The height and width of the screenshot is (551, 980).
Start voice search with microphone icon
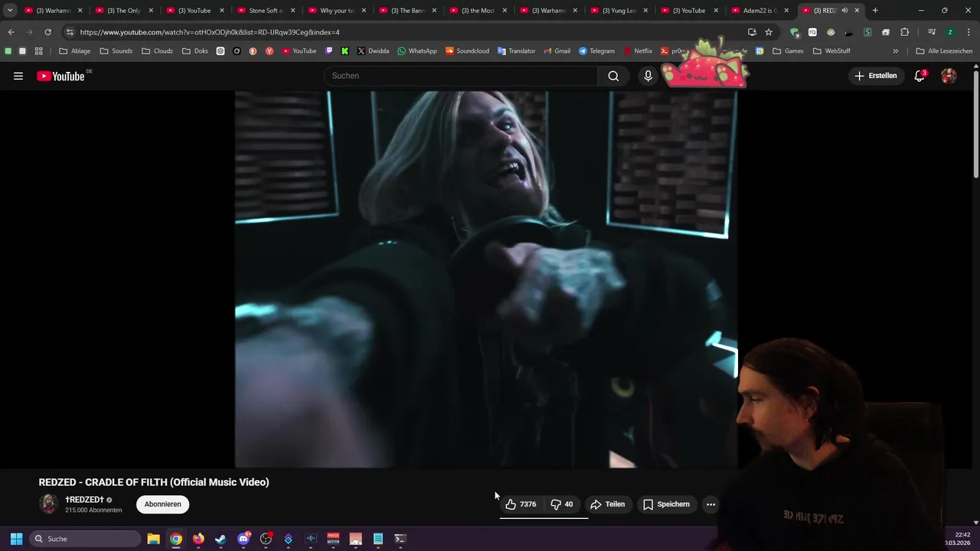coord(648,76)
